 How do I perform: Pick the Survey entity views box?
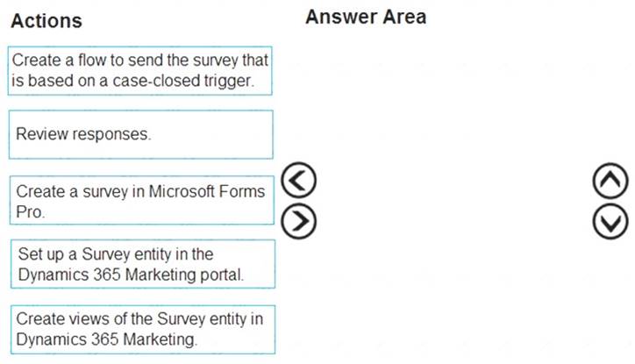click(143, 330)
